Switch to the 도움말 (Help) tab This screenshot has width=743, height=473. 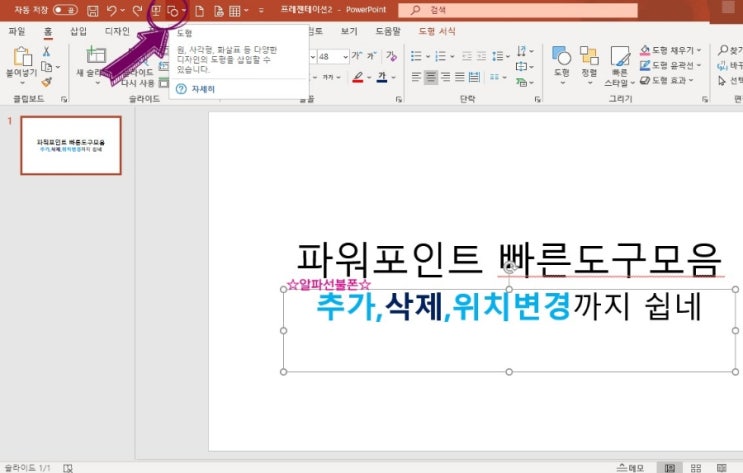[388, 31]
